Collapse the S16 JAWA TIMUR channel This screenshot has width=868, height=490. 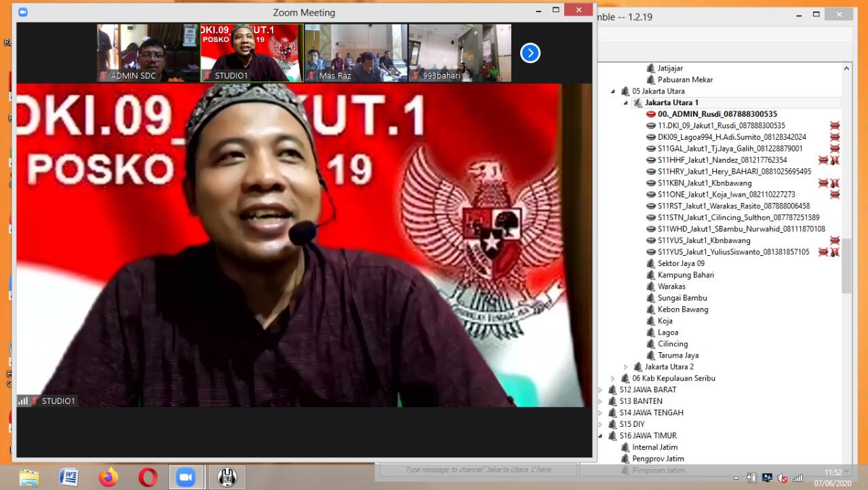[600, 436]
